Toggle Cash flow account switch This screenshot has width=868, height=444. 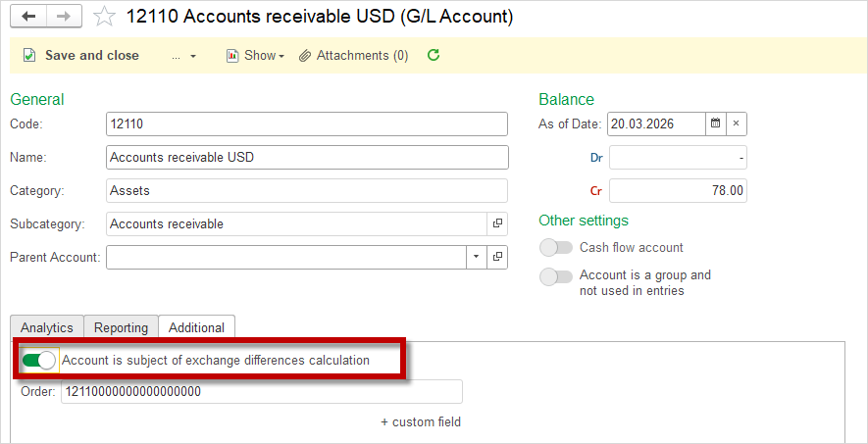pos(556,248)
